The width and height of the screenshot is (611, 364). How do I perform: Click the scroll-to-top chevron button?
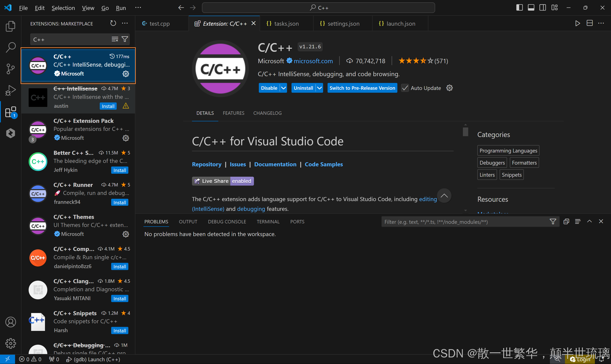click(x=444, y=196)
